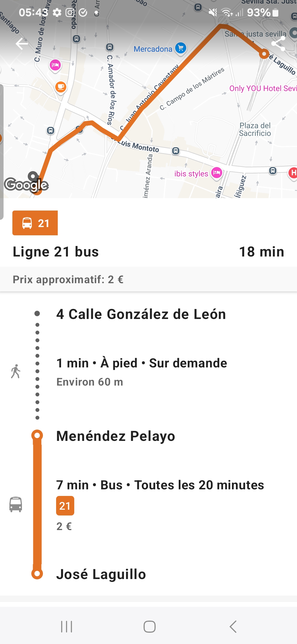Tap the 4 Calle González de León start point
Viewport: 297px width, 644px height.
tap(141, 314)
